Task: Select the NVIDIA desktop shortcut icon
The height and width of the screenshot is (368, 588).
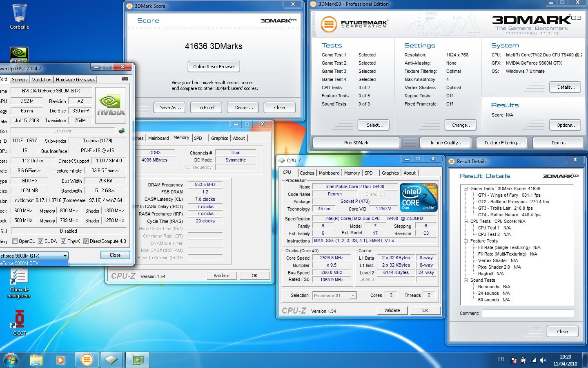Action: 19,56
